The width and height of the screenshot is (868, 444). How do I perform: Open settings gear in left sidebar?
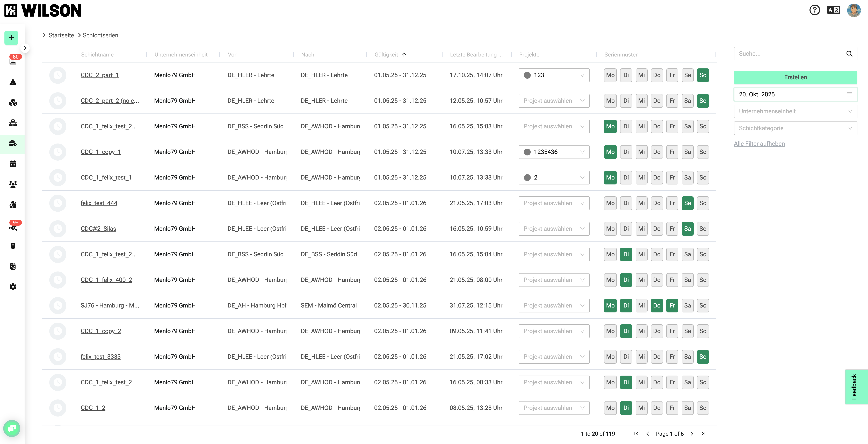point(13,287)
